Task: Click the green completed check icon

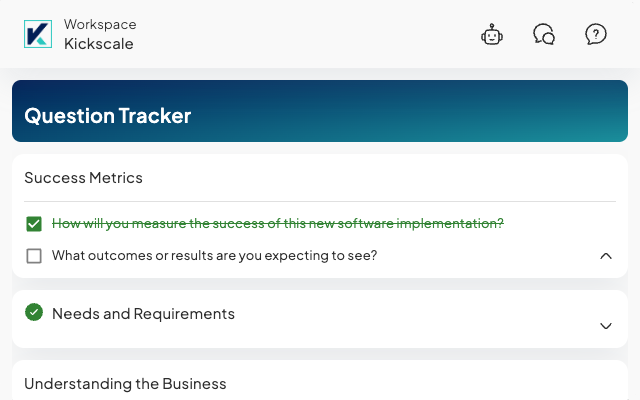Action: [34, 312]
